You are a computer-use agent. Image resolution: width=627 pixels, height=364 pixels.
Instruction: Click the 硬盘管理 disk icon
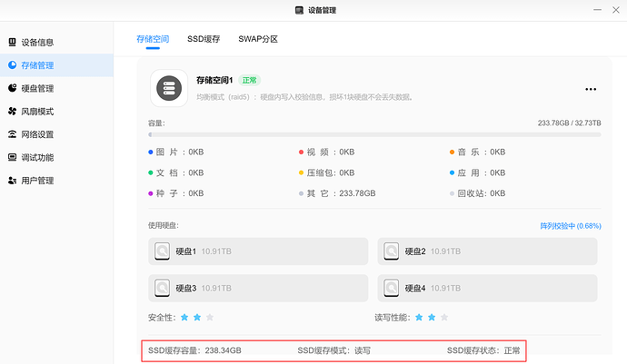(12, 88)
